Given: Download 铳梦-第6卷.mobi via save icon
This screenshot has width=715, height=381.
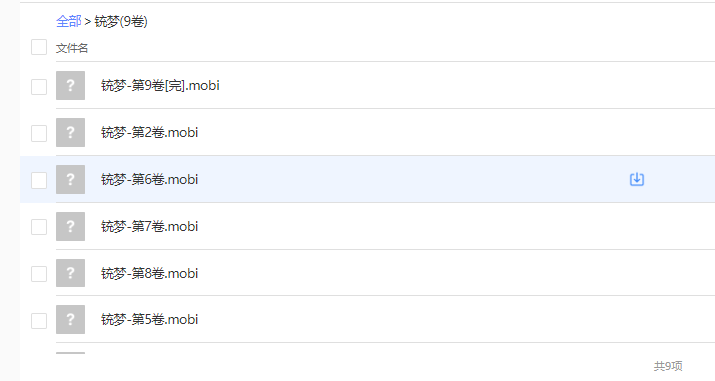Looking at the screenshot, I should [637, 180].
